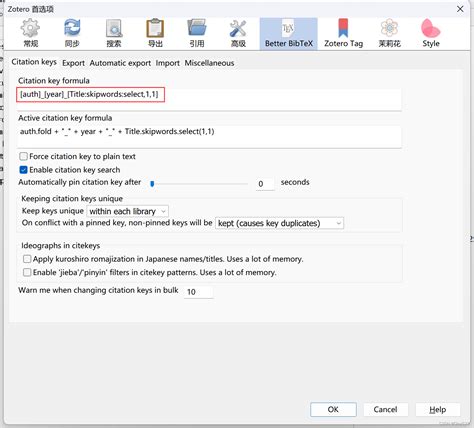Click the Citation key formula field
The width and height of the screenshot is (474, 428).
pyautogui.click(x=209, y=99)
